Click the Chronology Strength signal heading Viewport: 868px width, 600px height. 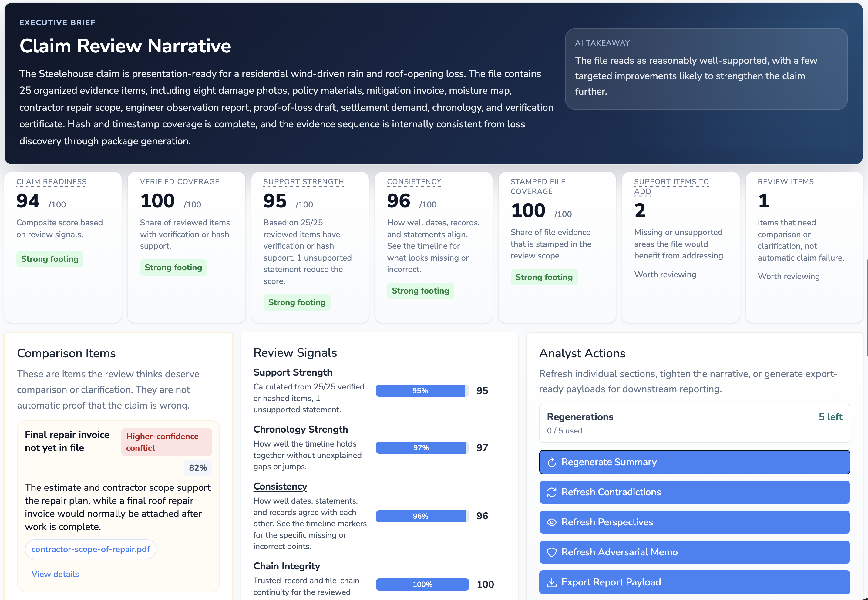point(300,429)
